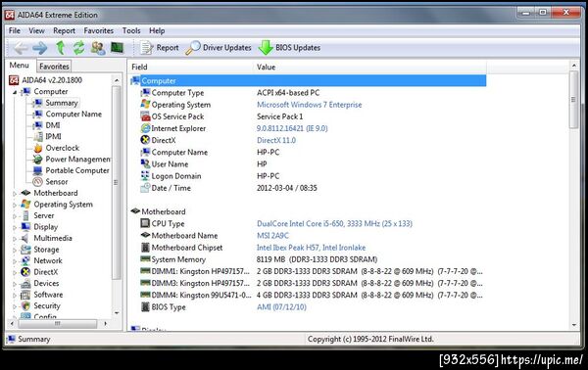Expand the DirectX tree node

(x=15, y=272)
